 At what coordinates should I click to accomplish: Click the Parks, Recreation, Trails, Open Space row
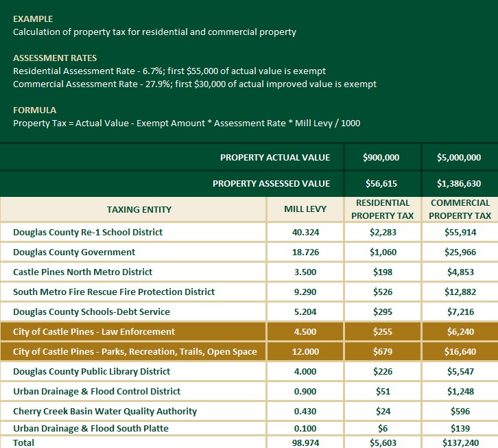[134, 351]
